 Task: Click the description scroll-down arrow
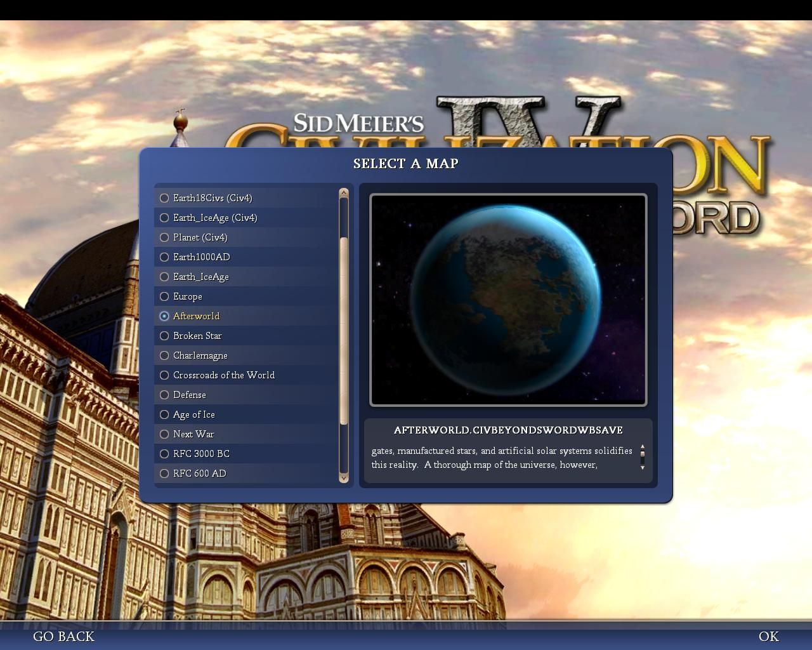tap(643, 468)
